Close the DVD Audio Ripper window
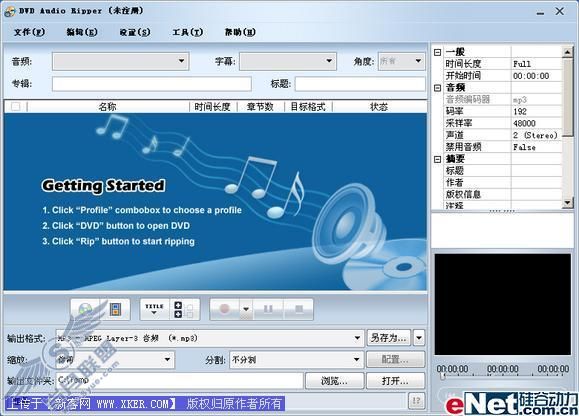 pos(560,11)
